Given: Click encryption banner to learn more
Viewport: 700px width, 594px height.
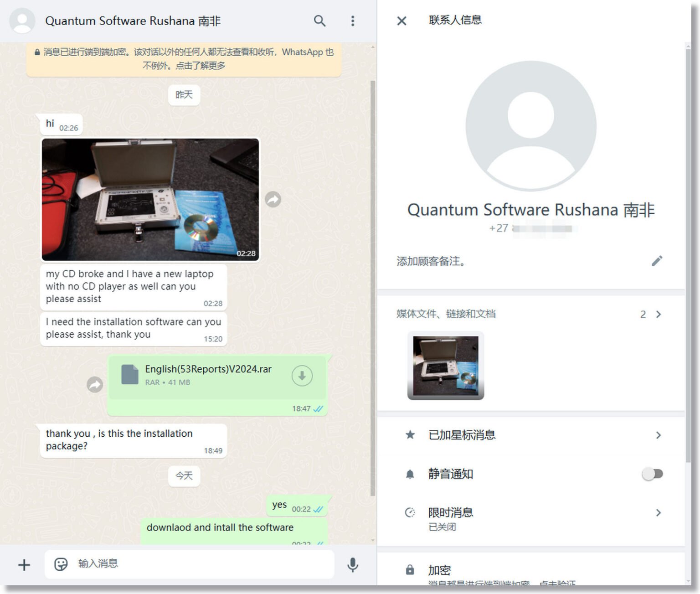Looking at the screenshot, I should [184, 59].
